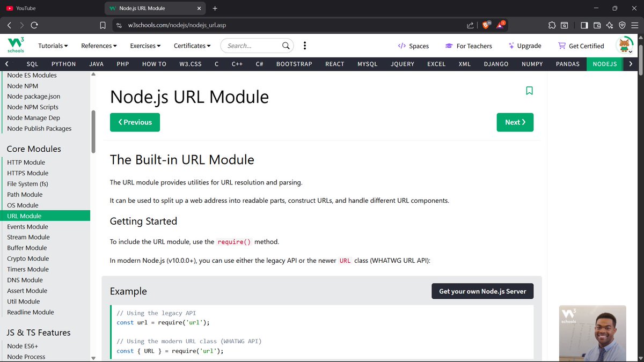Open the MYSQL topic
Viewport: 644px width, 362px height.
(x=368, y=64)
